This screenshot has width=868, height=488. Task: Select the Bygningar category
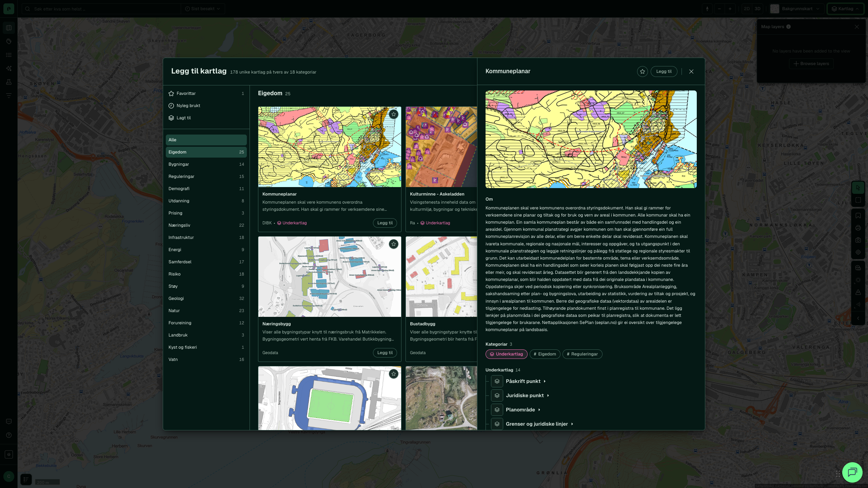click(206, 164)
